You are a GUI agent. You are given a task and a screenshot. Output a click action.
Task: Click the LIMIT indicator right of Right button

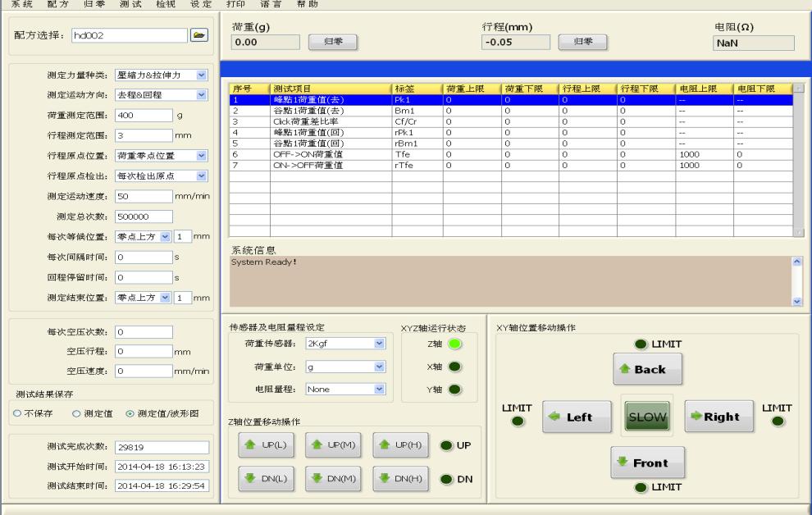pos(778,422)
